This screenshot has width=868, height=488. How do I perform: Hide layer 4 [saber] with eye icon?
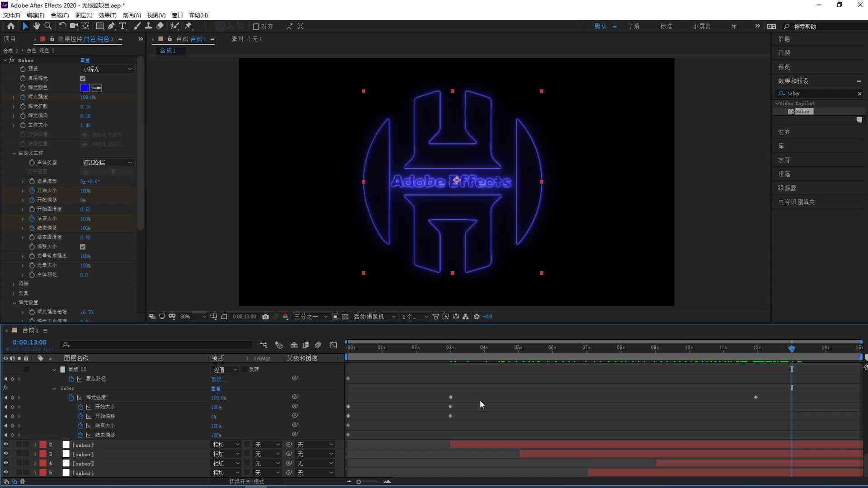[6, 463]
